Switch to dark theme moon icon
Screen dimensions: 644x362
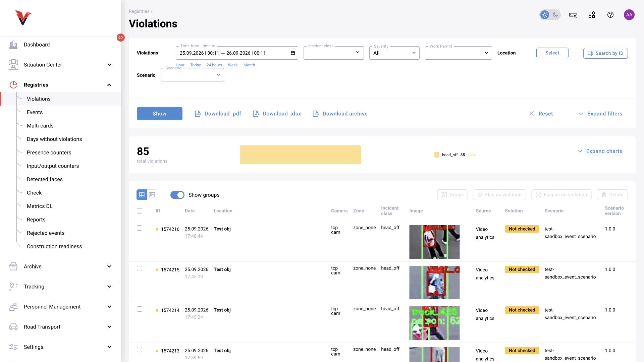[555, 15]
